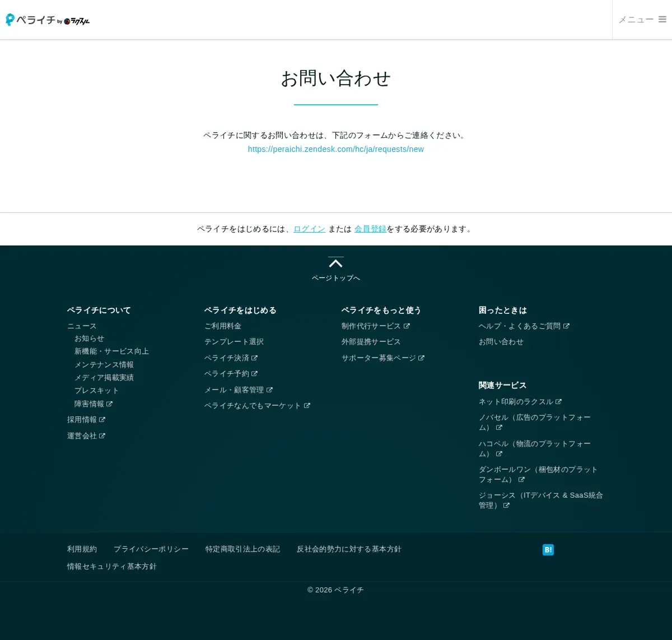Open the Zendesk request form URL
Screen dimensions: 672x640
(x=335, y=149)
